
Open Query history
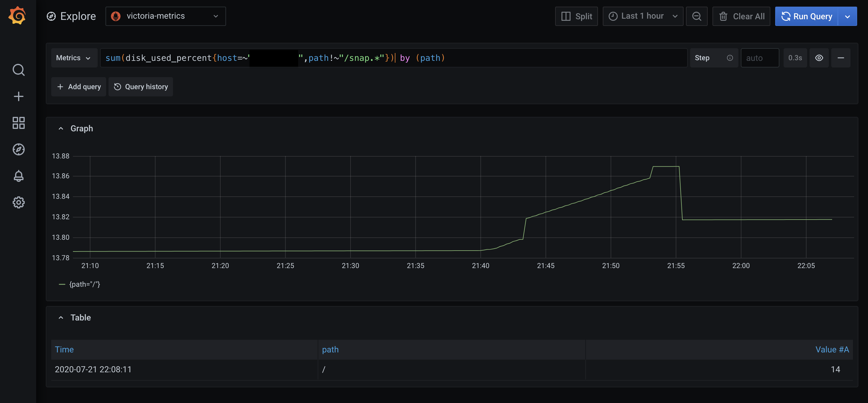pyautogui.click(x=141, y=87)
